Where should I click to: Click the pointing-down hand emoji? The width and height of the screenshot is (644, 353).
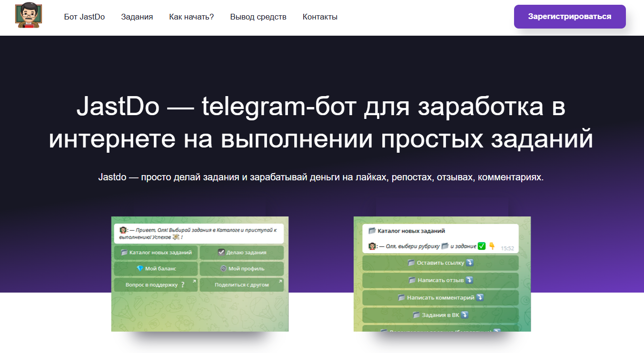[x=492, y=246]
